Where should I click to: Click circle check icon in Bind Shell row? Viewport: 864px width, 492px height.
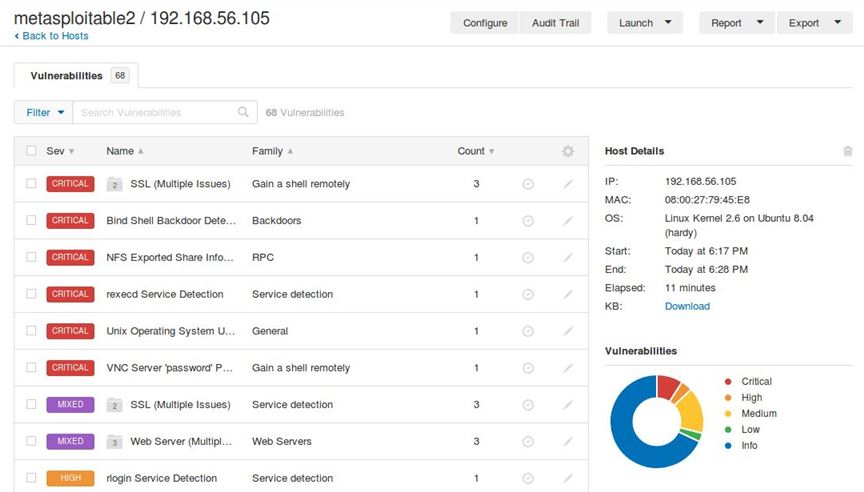coord(528,221)
